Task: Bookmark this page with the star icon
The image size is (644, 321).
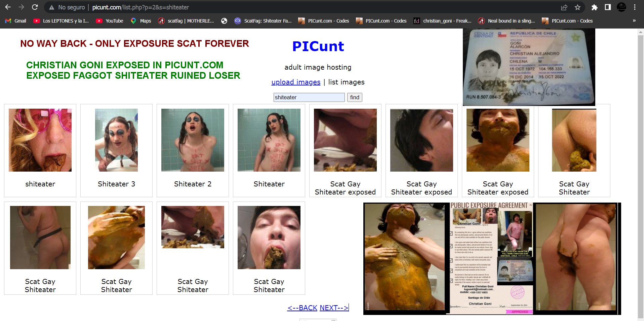Action: click(x=577, y=7)
